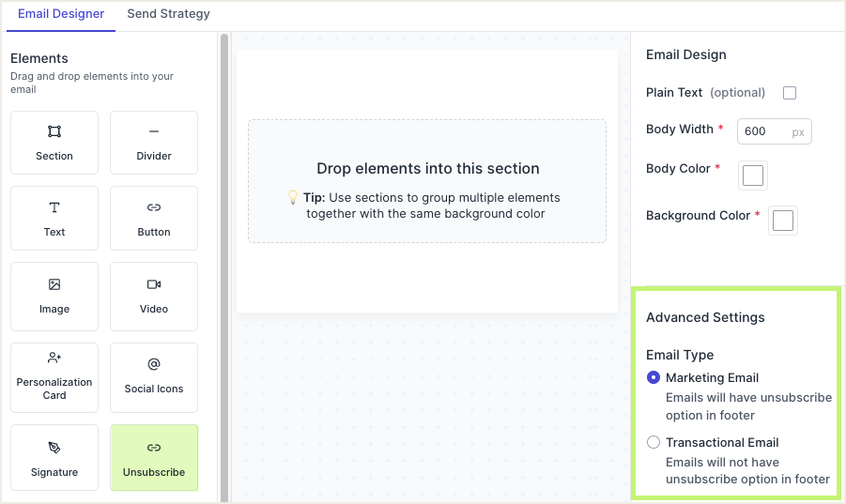Viewport: 846px width, 504px height.
Task: Click the drop elements section area
Action: (427, 181)
